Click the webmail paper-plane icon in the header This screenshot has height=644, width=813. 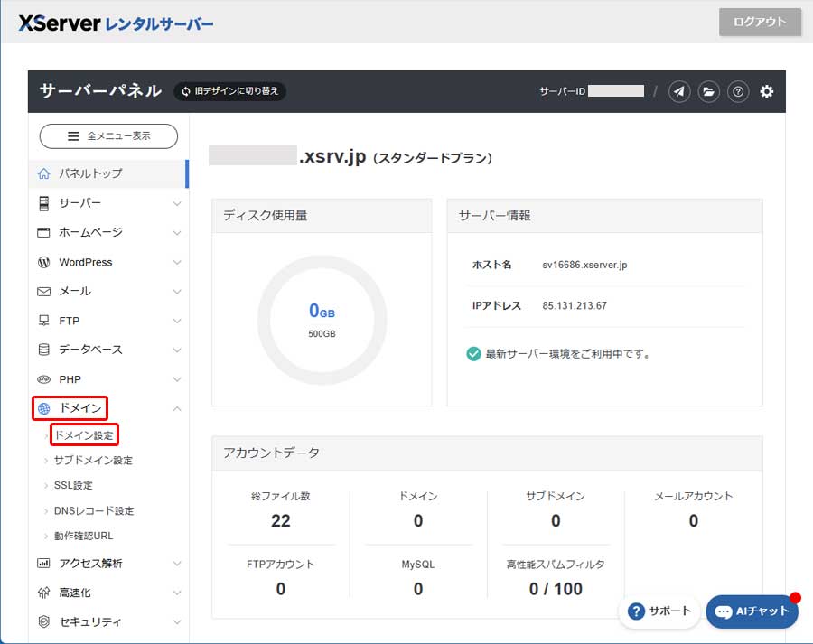pyautogui.click(x=679, y=91)
